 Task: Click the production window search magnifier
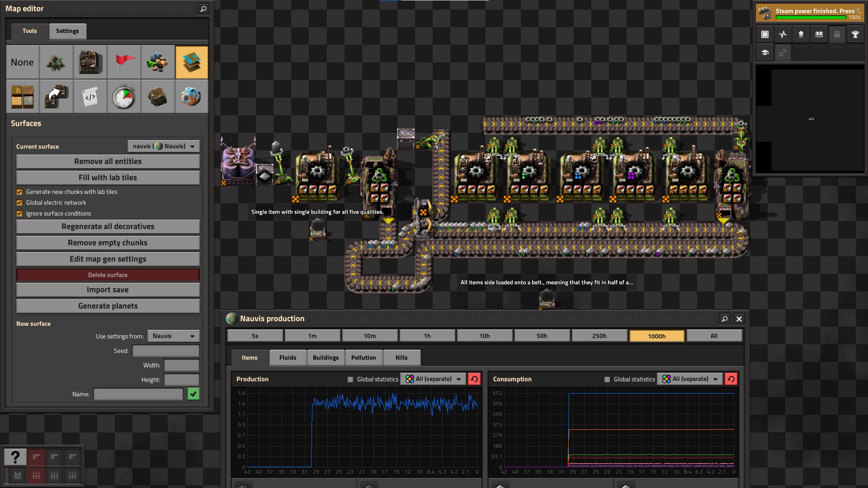coord(724,319)
